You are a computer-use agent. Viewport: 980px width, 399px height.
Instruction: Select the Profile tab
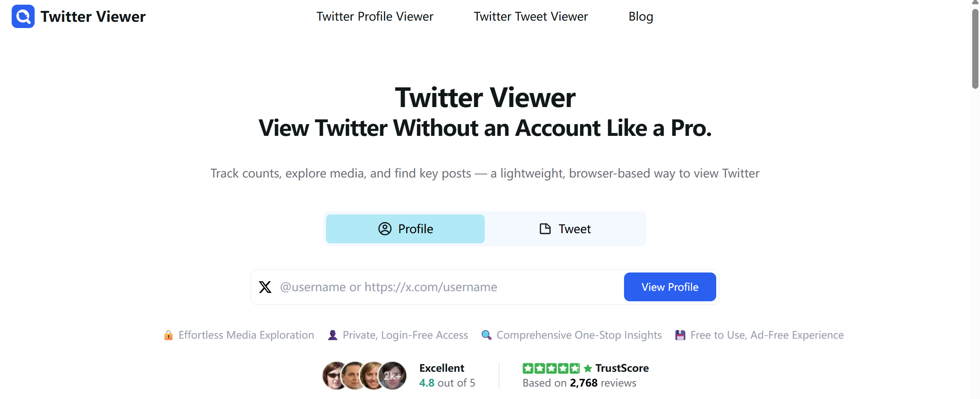click(x=405, y=229)
